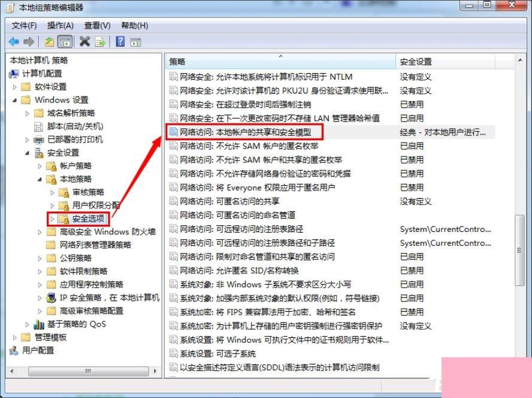Image resolution: width=532 pixels, height=398 pixels.
Task: Click the right pane vertical scrollbar thumb
Action: click(519, 251)
